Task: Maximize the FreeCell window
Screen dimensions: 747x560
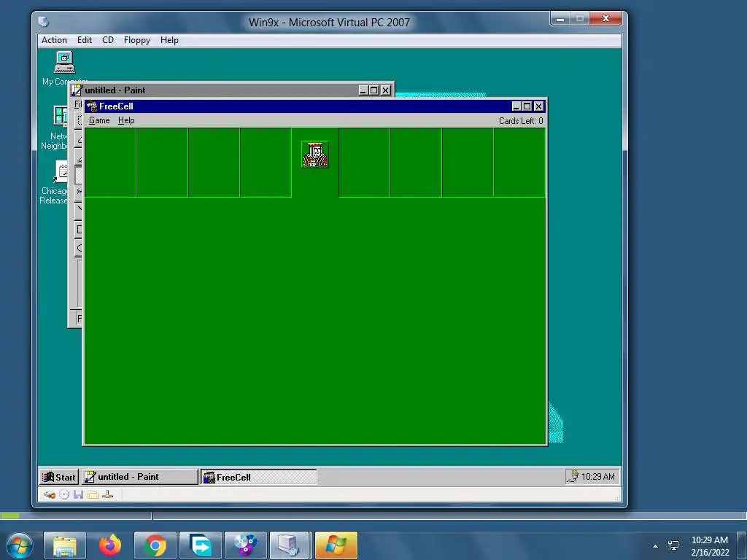Action: point(527,106)
